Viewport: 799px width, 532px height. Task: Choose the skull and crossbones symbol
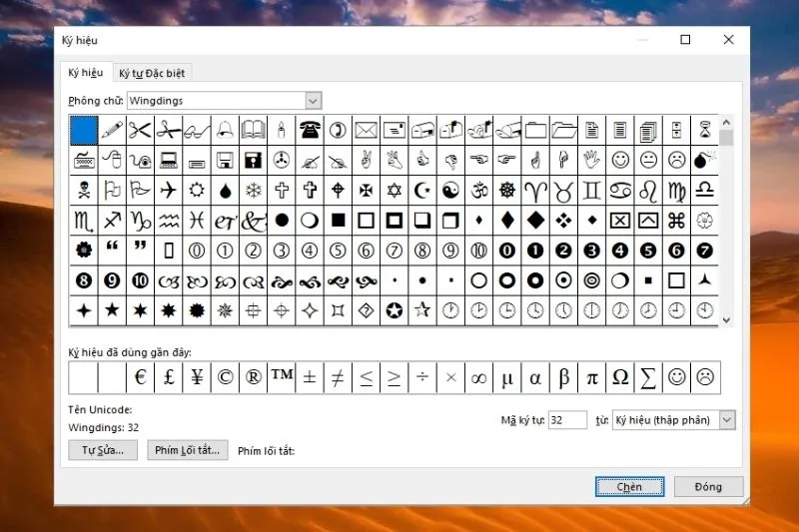tap(84, 191)
